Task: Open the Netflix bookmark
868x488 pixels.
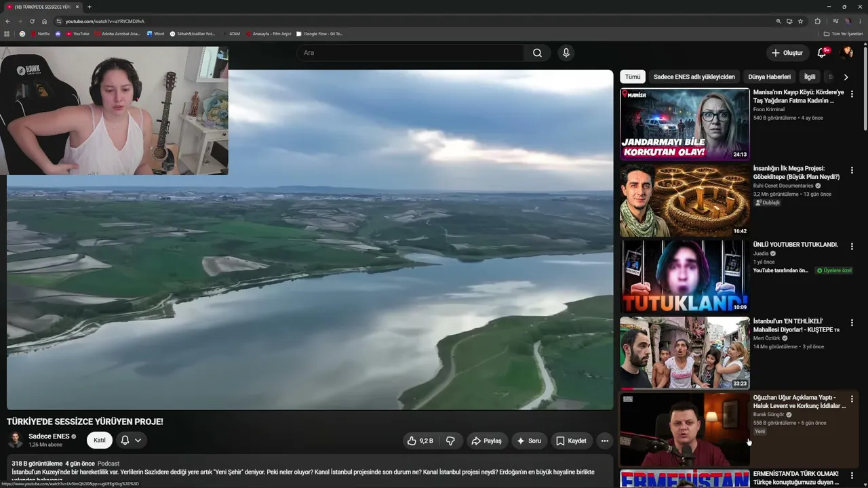Action: (x=41, y=33)
